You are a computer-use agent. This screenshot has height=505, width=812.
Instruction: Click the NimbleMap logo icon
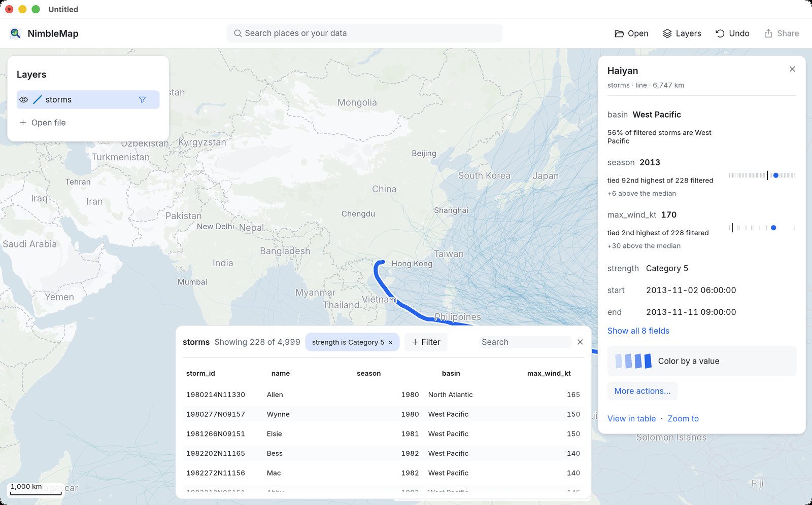point(15,33)
